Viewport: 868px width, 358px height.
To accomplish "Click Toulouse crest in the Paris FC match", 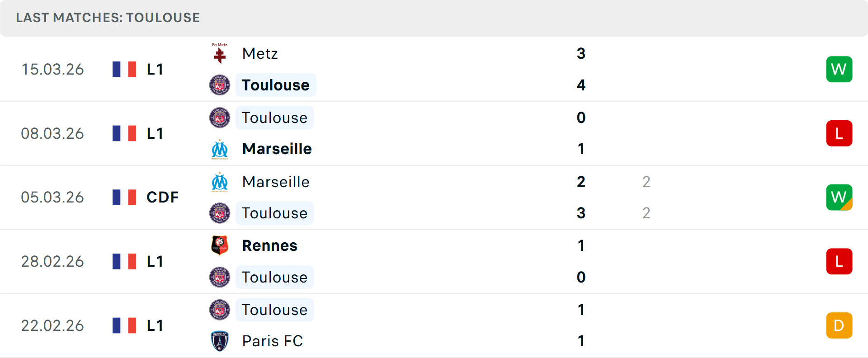I will tap(220, 310).
